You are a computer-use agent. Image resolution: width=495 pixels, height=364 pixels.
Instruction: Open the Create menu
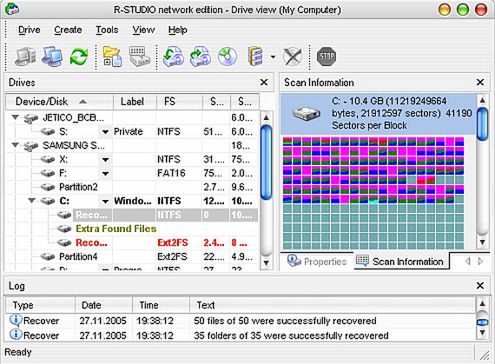pyautogui.click(x=68, y=30)
